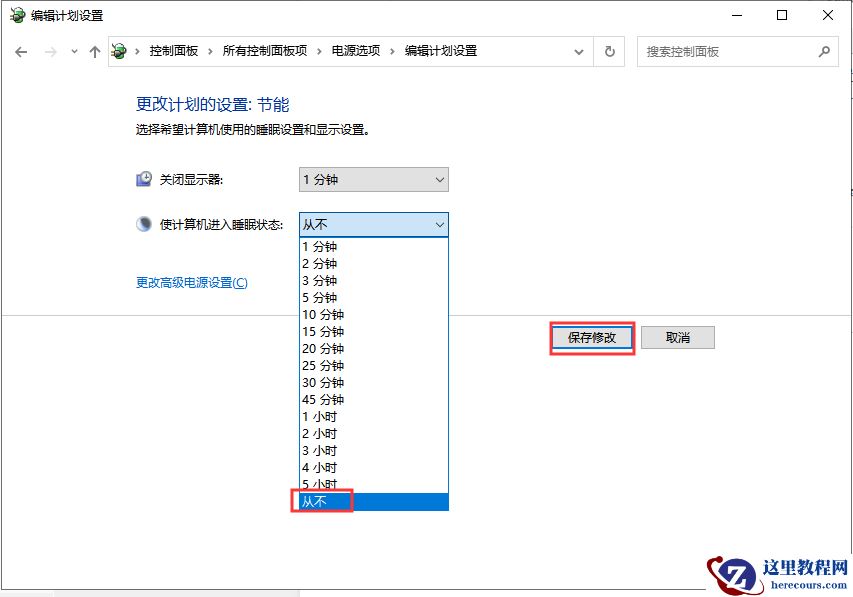Collapse the 使计算机进入睡眠状态 dropdown arrow

click(x=437, y=224)
